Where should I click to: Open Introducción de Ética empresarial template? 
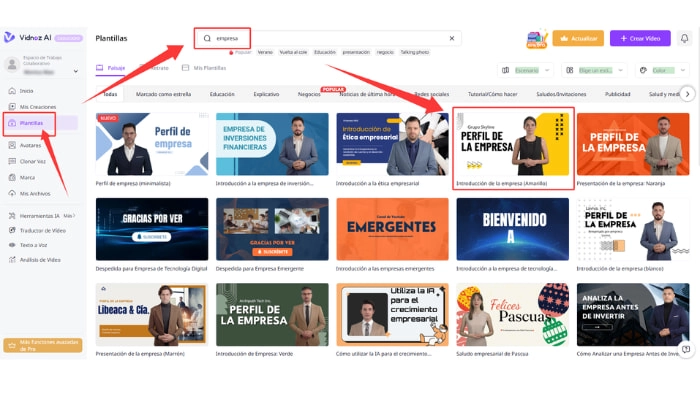pyautogui.click(x=392, y=144)
